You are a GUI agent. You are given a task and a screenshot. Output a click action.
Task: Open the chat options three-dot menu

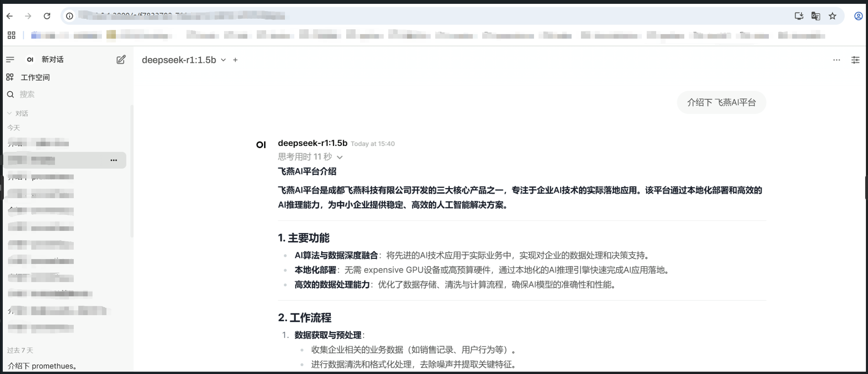pos(836,60)
